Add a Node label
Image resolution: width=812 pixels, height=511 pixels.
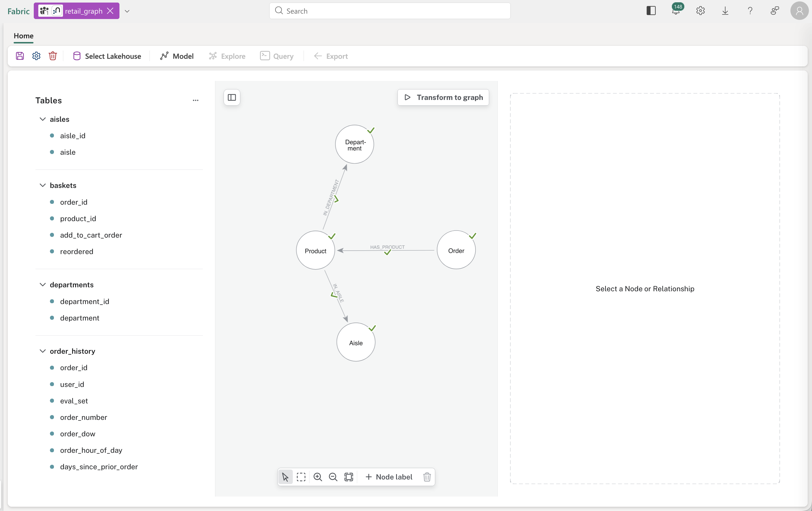(x=388, y=477)
